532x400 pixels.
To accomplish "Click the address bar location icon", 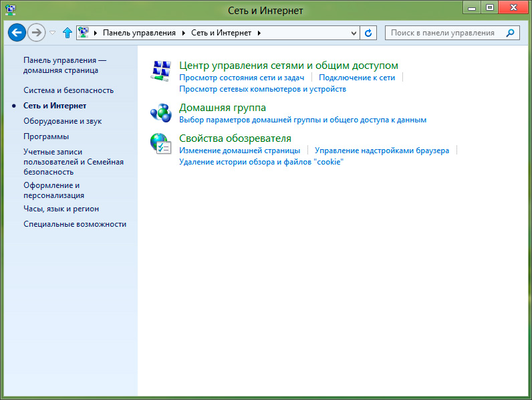I will click(x=84, y=33).
